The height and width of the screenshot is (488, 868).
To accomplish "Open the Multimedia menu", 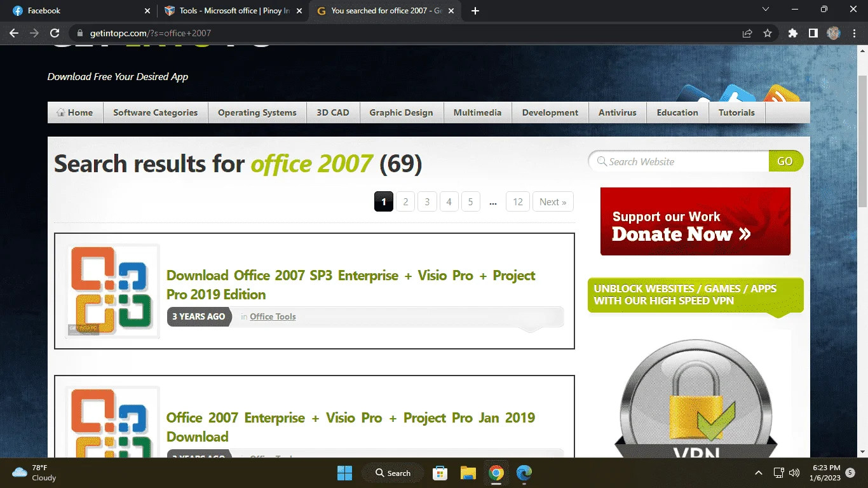I will tap(478, 112).
